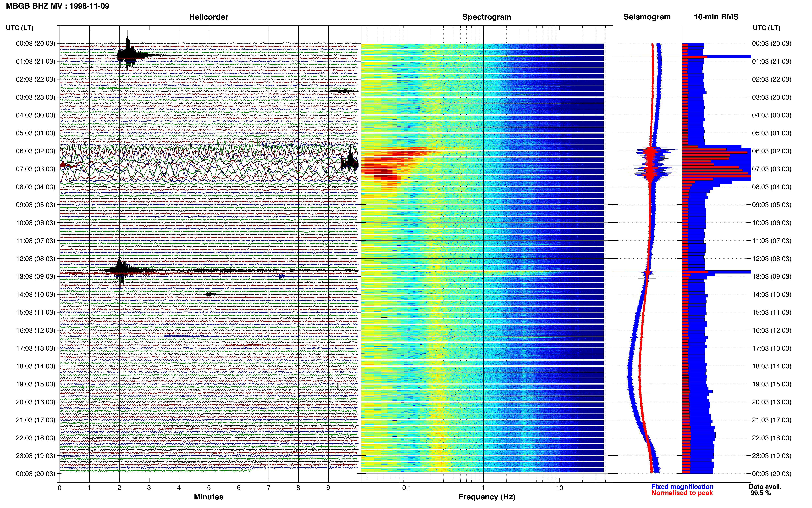Click the left 01:03 (21:03) time label
This screenshot has height=508, width=812.
(x=36, y=61)
